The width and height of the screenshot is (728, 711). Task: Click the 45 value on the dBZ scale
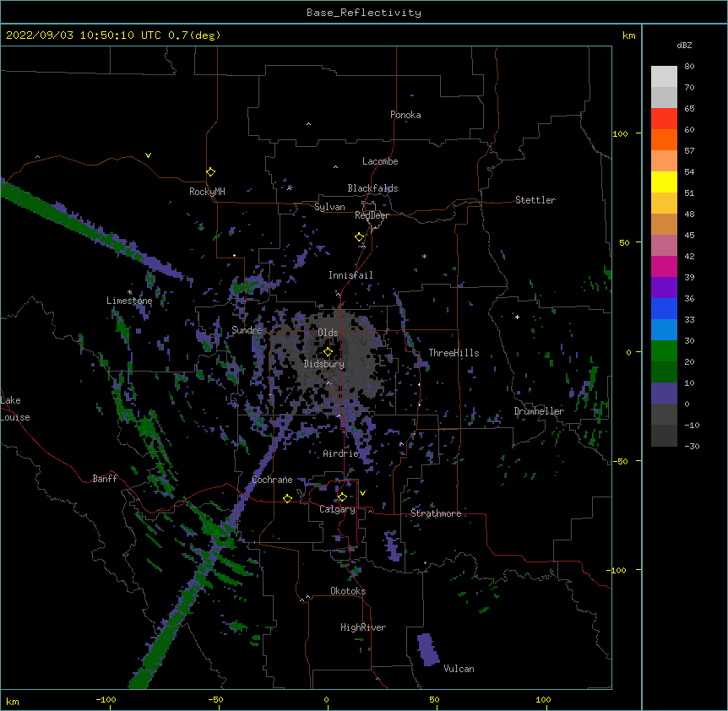click(x=689, y=236)
